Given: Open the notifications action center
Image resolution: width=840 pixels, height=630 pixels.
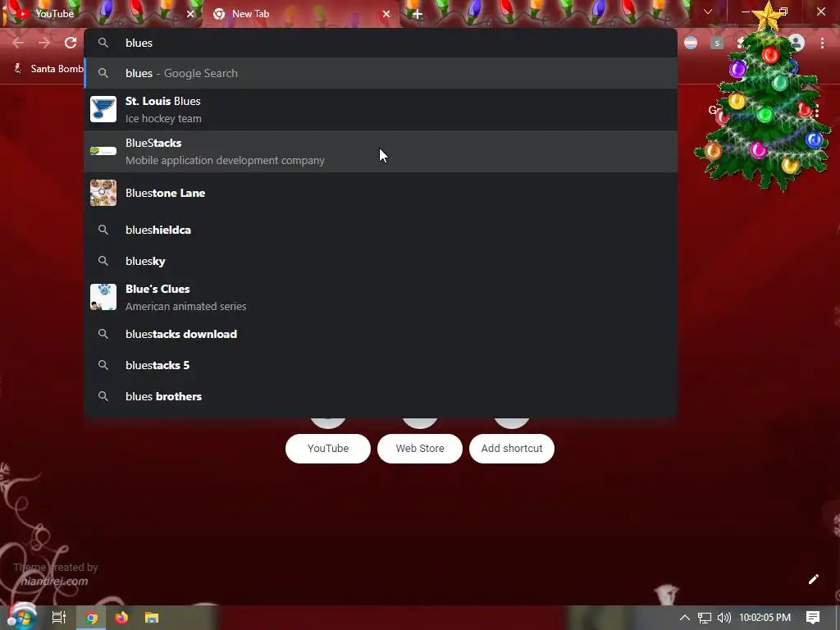Looking at the screenshot, I should coord(813,618).
